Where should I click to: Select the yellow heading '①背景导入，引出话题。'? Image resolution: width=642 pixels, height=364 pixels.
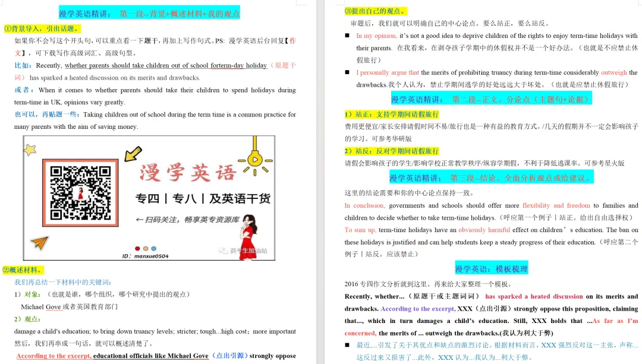(x=42, y=29)
